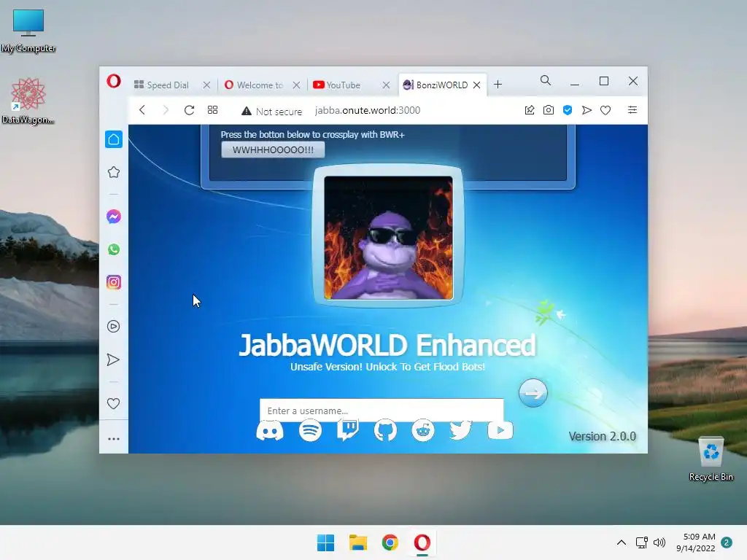Open the YouTube link icon on page
Viewport: 747px width, 560px height.
click(500, 430)
